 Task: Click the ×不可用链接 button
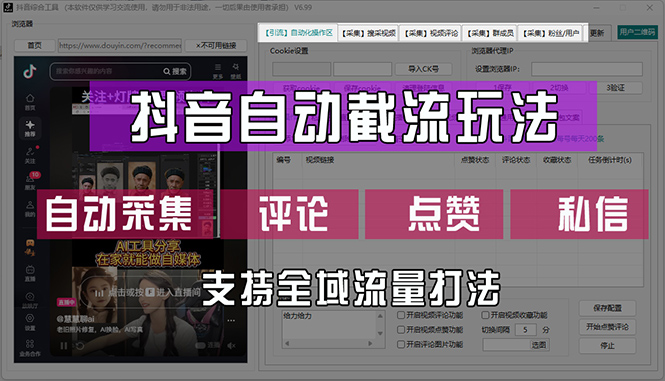coord(216,45)
